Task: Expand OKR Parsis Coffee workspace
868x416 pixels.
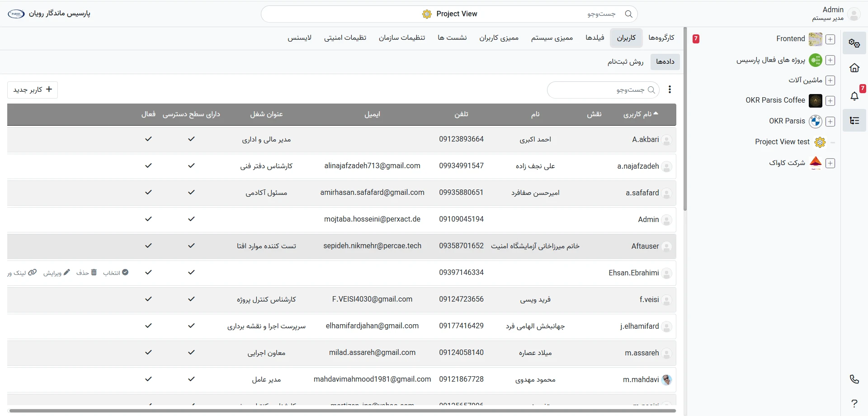Action: tap(830, 101)
